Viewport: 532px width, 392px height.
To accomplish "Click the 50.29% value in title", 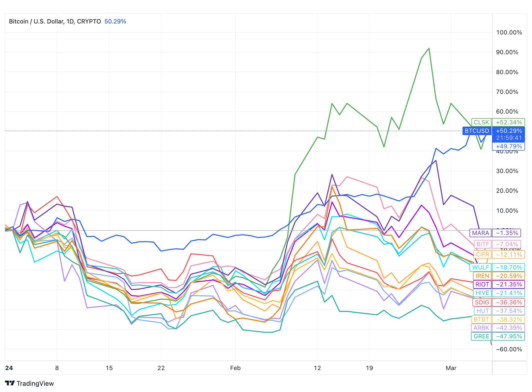I will [115, 21].
